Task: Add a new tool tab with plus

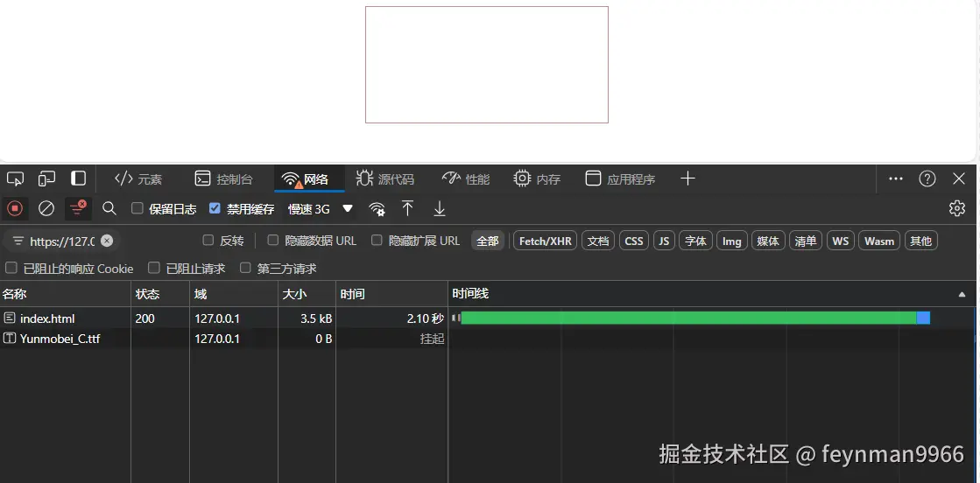Action: pyautogui.click(x=687, y=178)
